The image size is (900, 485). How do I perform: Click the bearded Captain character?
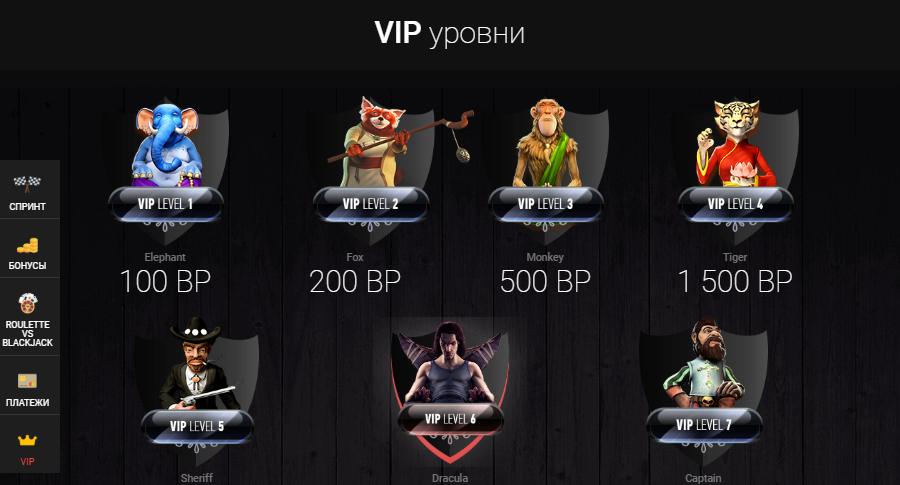pyautogui.click(x=704, y=363)
